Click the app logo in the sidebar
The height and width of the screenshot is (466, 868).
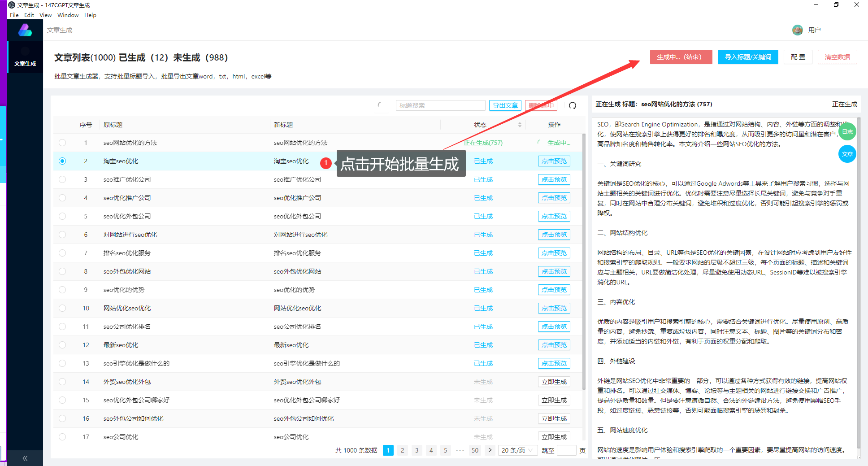coord(25,30)
